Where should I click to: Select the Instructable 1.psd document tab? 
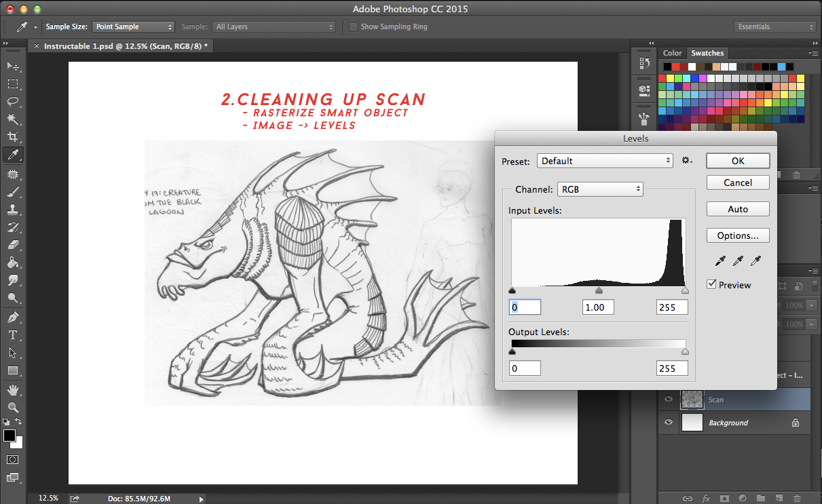(x=126, y=46)
